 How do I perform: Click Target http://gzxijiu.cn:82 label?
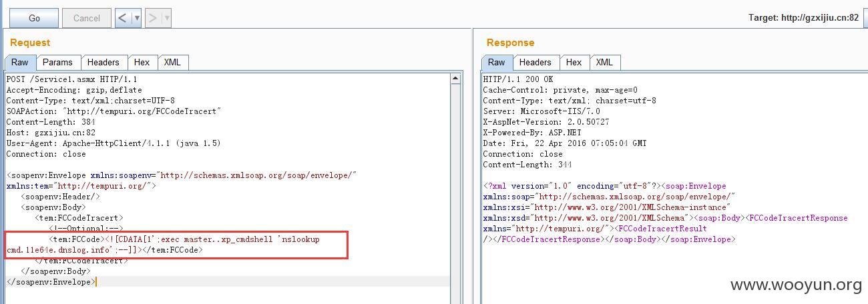point(803,18)
